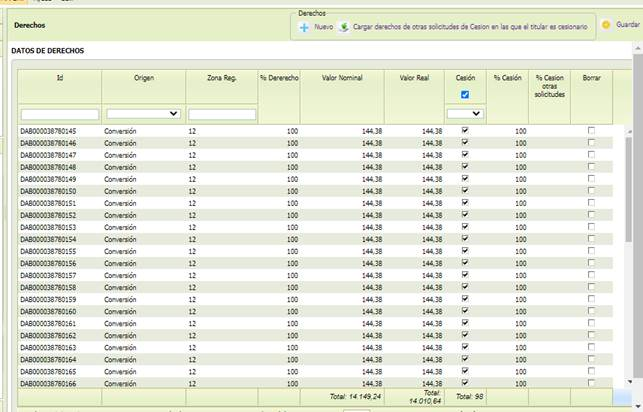Check the Borrar box for DAB000038780150
Screen dimensions: 643x412
[x=591, y=191]
